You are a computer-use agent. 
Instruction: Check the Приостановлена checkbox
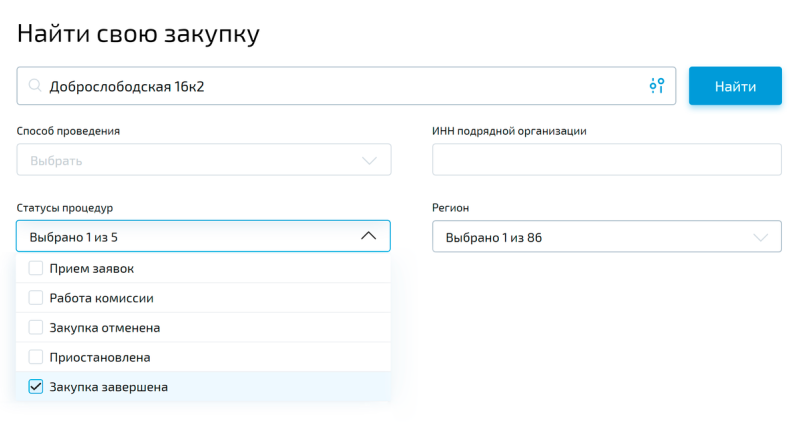tap(36, 357)
